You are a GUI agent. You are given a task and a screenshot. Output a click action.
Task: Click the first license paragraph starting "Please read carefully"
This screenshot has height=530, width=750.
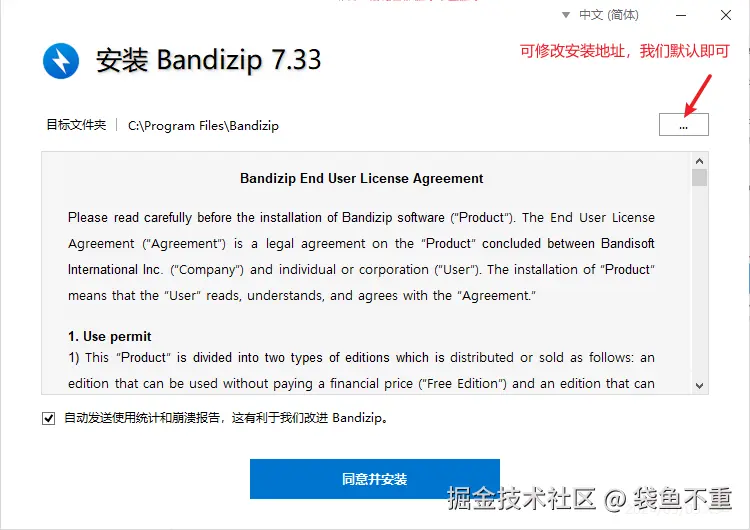[361, 256]
